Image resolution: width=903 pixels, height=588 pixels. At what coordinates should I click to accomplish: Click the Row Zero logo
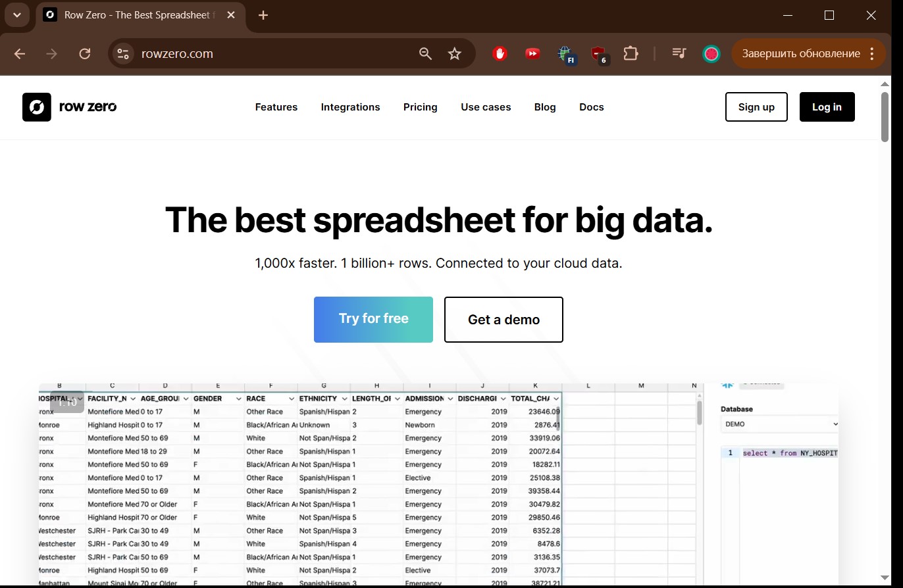pos(70,107)
